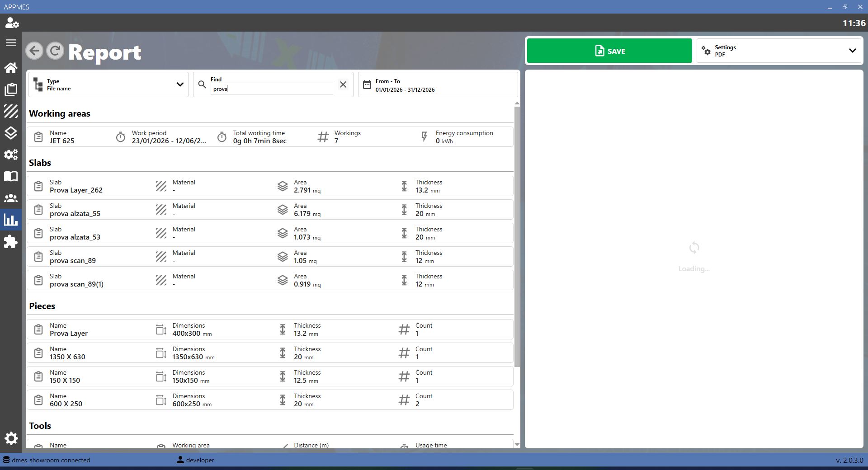Click the magnifier search icon
Image resolution: width=868 pixels, height=470 pixels.
202,85
